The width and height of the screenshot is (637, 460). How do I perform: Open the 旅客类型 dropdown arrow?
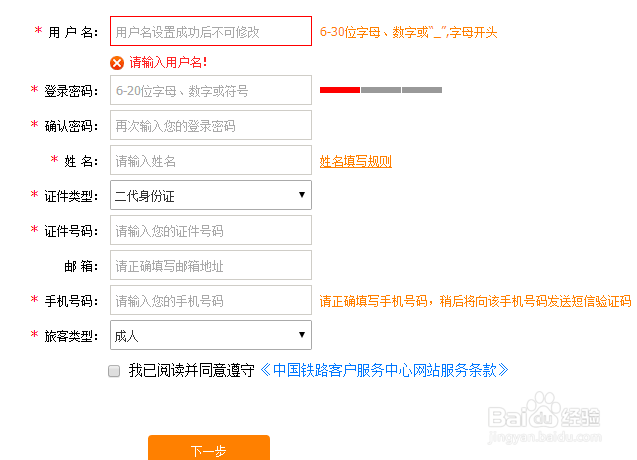301,334
